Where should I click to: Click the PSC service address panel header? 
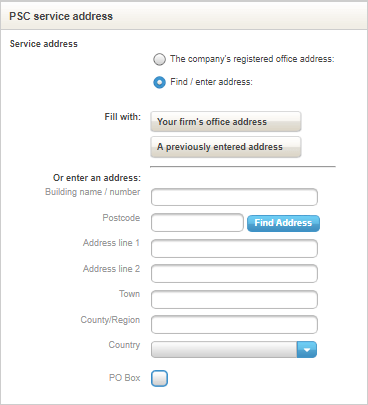(x=184, y=16)
